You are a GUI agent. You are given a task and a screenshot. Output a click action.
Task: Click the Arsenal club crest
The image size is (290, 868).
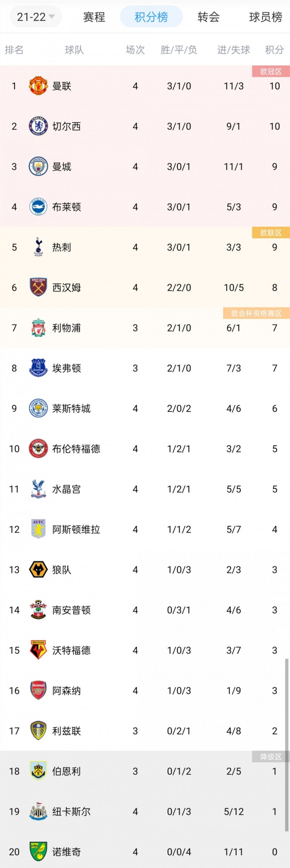pyautogui.click(x=38, y=690)
